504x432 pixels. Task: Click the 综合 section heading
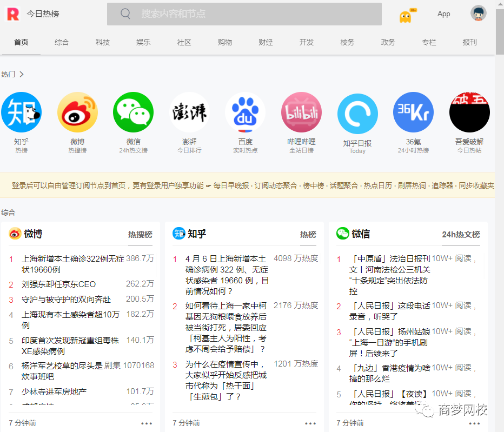[x=8, y=212]
